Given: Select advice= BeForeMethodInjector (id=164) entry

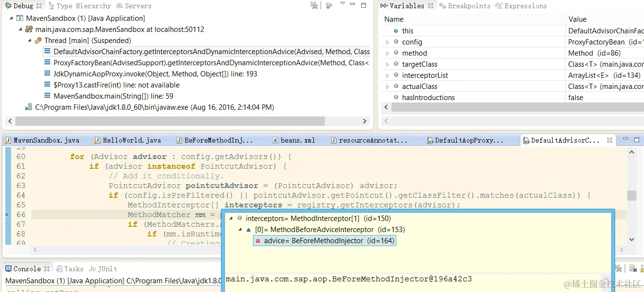Looking at the screenshot, I should coord(324,241).
